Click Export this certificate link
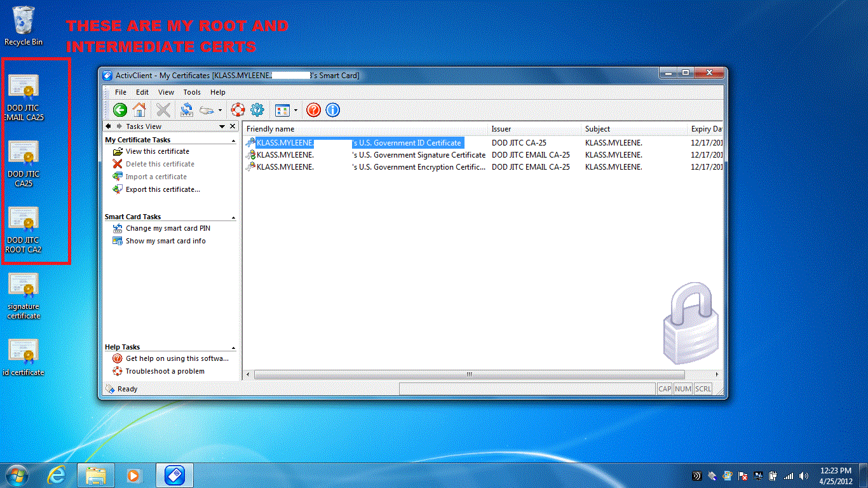Viewport: 868px width, 488px height. coord(163,189)
